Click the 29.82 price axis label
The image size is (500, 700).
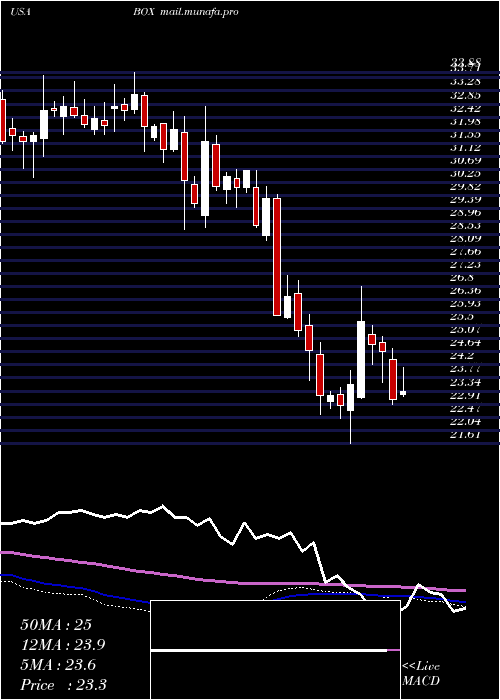(x=465, y=187)
